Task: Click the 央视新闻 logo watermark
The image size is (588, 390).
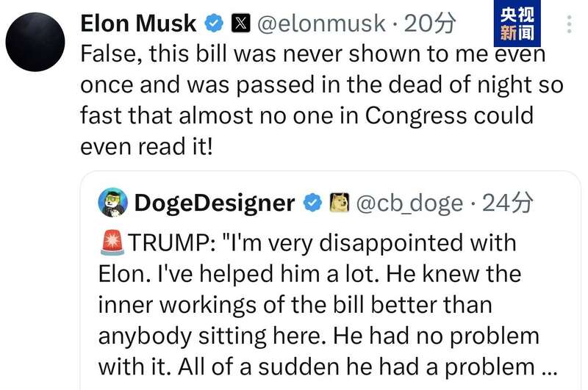Action: [x=516, y=23]
